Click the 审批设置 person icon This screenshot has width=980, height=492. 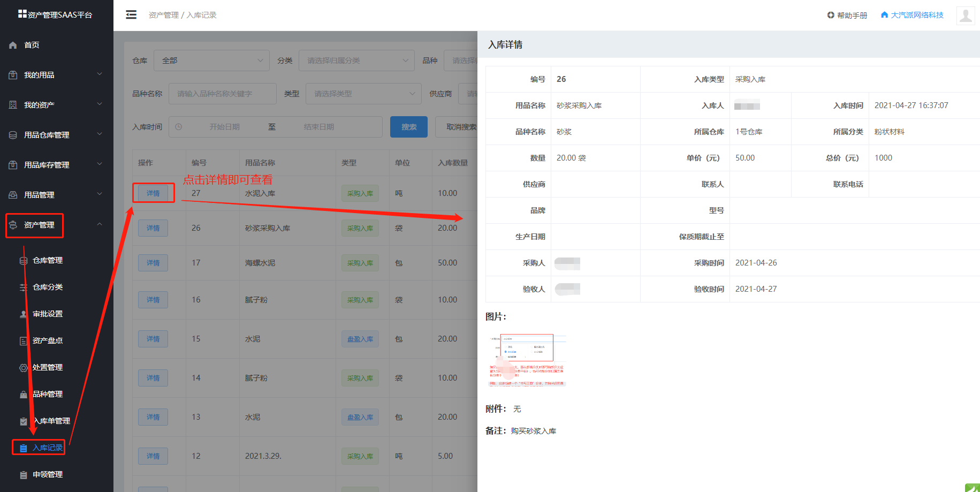[24, 314]
